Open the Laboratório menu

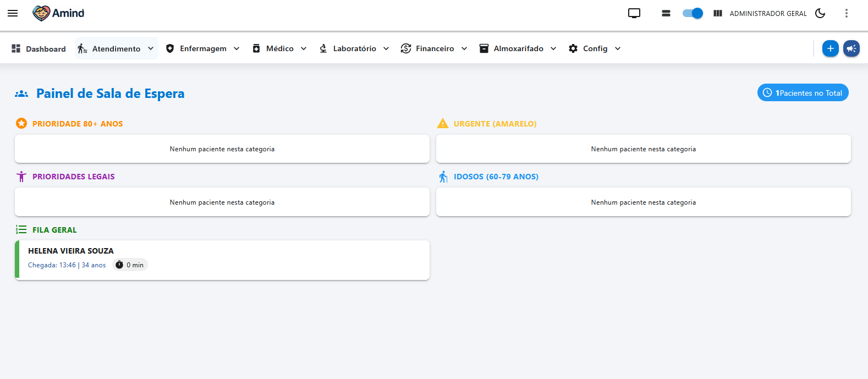pyautogui.click(x=354, y=48)
